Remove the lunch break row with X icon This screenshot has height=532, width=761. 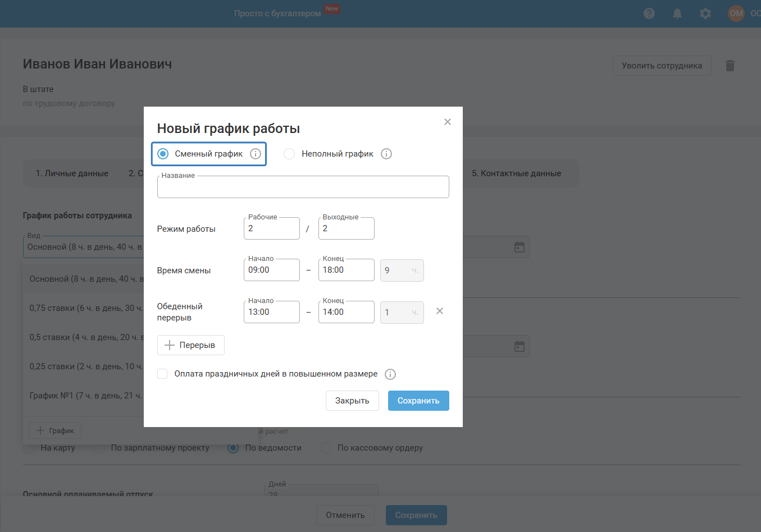440,311
